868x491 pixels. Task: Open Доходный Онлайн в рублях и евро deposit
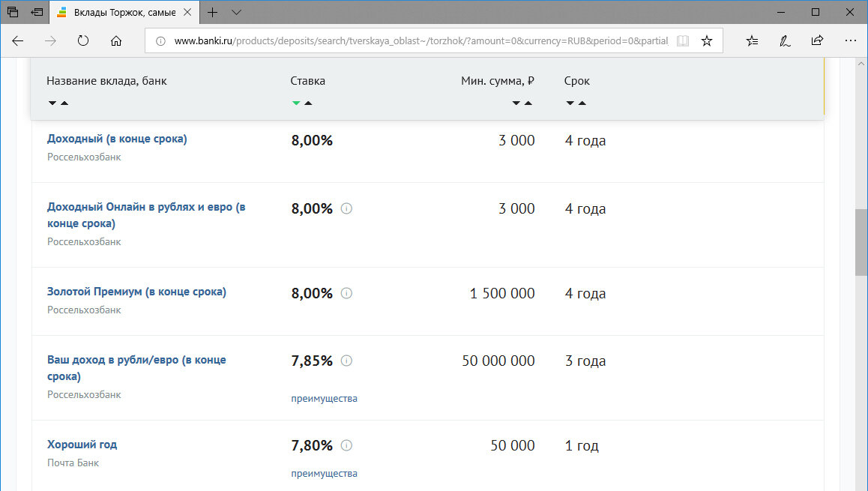coord(146,215)
